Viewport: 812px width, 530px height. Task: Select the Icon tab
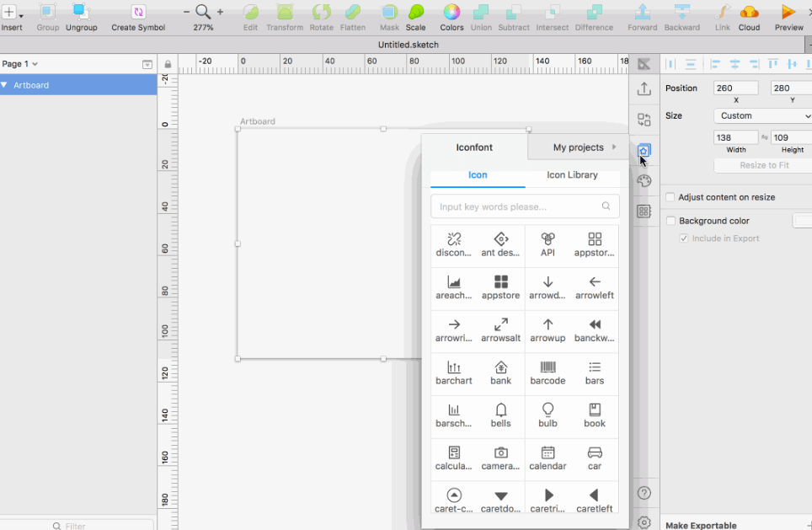tap(478, 175)
